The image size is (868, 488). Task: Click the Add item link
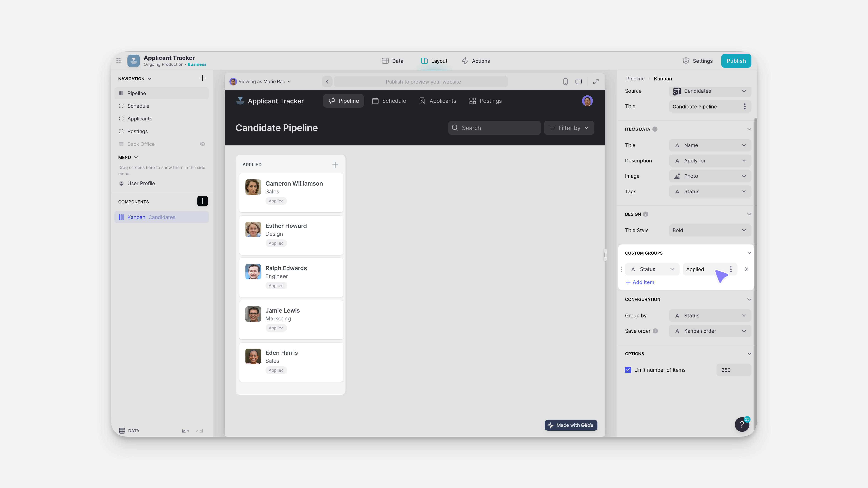coord(640,282)
